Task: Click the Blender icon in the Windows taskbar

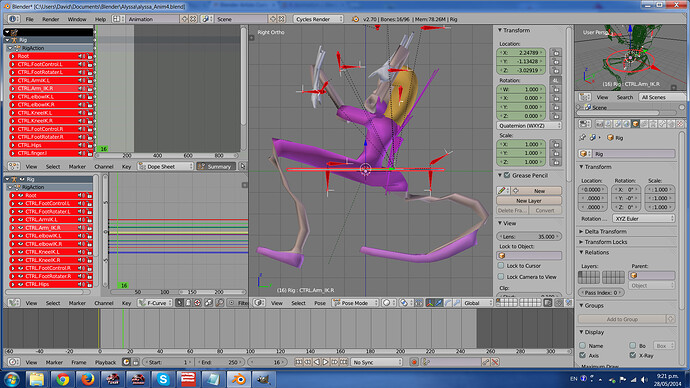Action: 239,379
